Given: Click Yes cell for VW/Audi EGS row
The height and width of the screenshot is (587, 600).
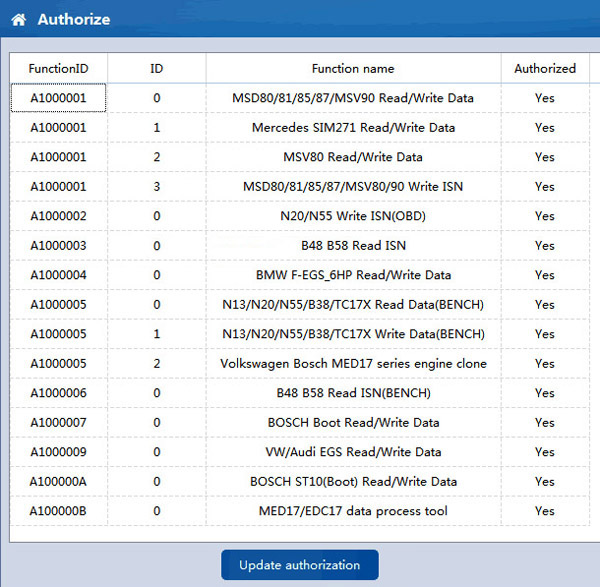Looking at the screenshot, I should click(545, 452).
